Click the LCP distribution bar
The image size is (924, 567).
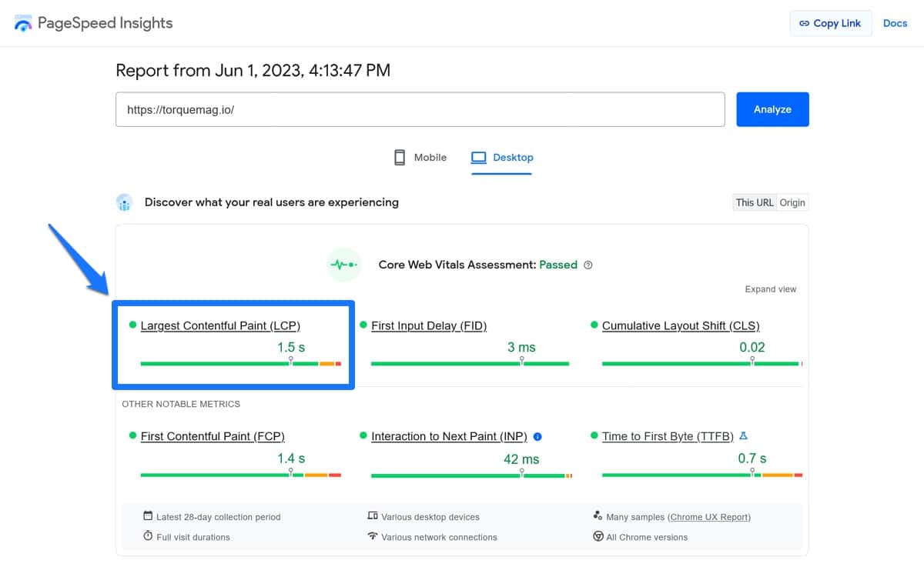240,363
